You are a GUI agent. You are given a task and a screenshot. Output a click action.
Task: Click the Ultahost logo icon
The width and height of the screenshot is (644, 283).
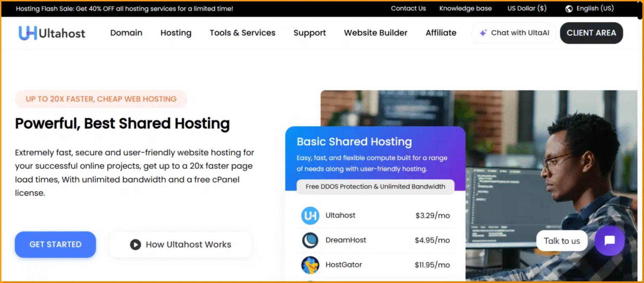tap(28, 33)
